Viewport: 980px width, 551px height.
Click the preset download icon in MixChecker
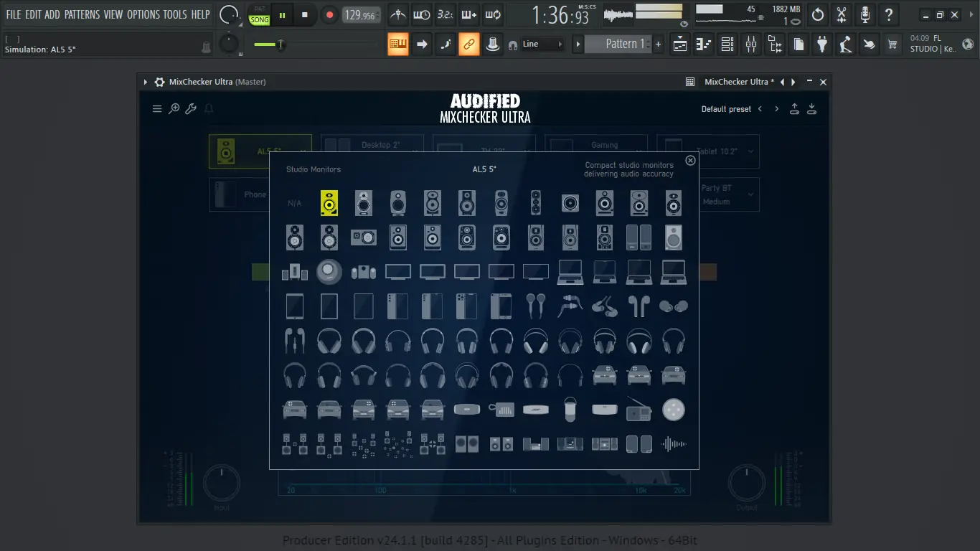point(811,109)
